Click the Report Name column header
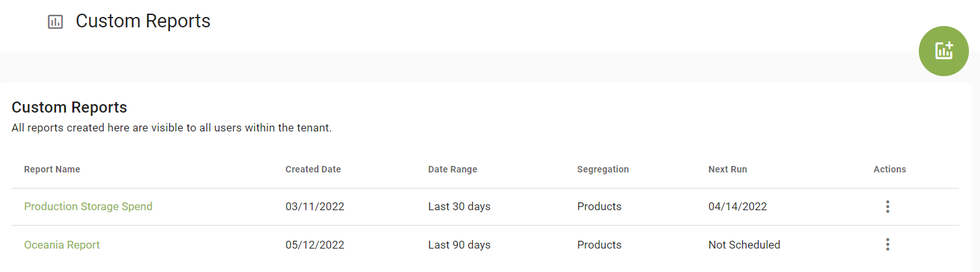This screenshot has width=980, height=272. pos(52,169)
